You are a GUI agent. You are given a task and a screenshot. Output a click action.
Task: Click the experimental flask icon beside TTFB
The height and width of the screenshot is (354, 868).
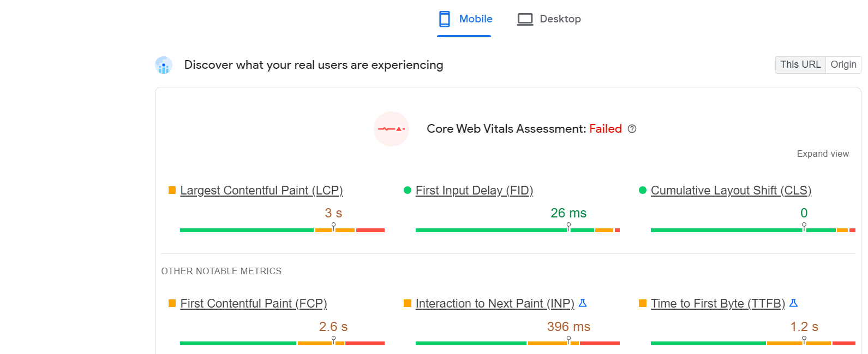click(794, 303)
